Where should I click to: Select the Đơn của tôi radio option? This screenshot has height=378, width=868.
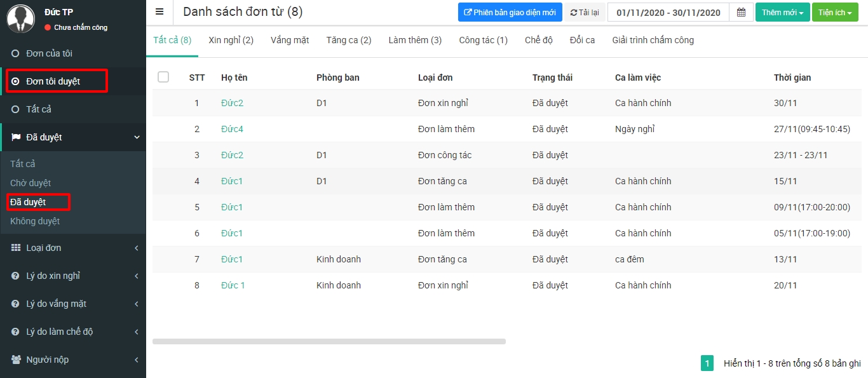coord(16,53)
